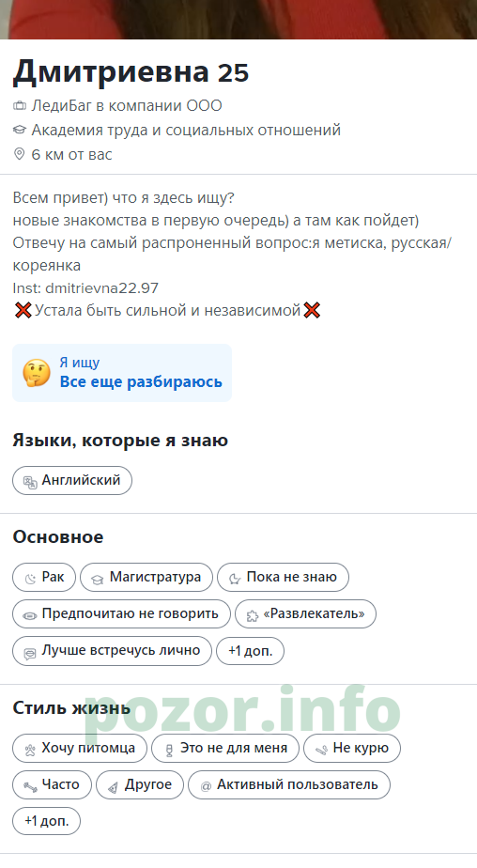Screen dimensions: 477x868
Task: Select the Лучше встречусь лично chip
Action: coord(112,650)
